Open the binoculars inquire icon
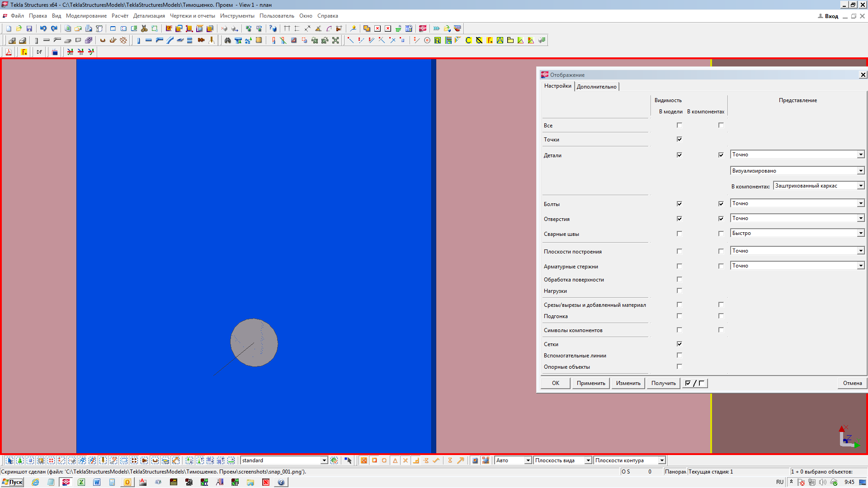Image resolution: width=868 pixels, height=488 pixels. [227, 40]
